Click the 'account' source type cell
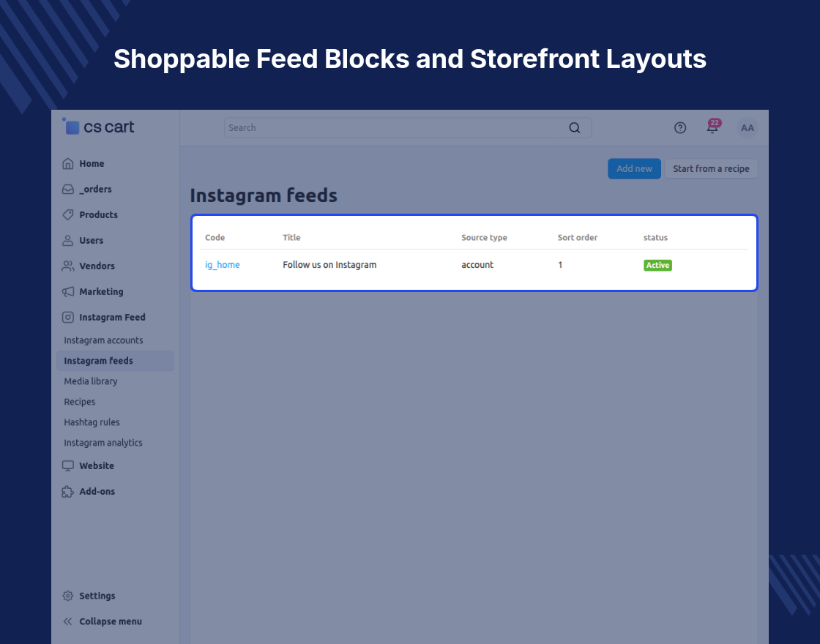This screenshot has height=644, width=820. pos(477,264)
